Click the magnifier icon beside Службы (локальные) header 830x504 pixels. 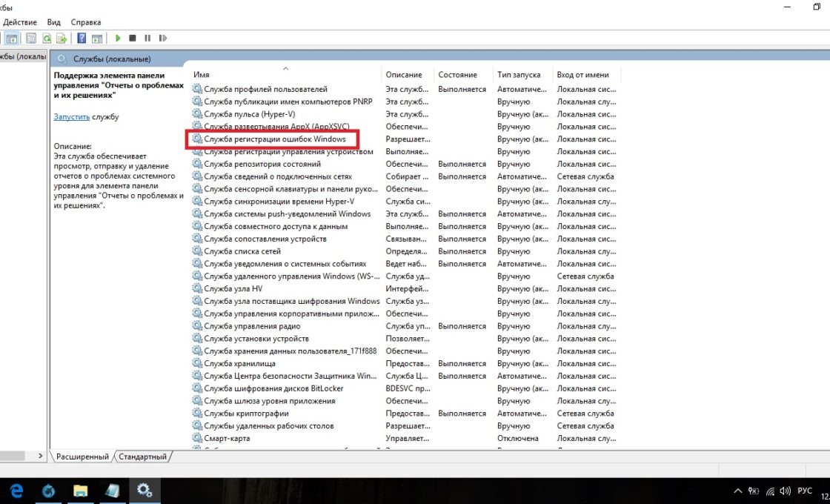tap(62, 59)
